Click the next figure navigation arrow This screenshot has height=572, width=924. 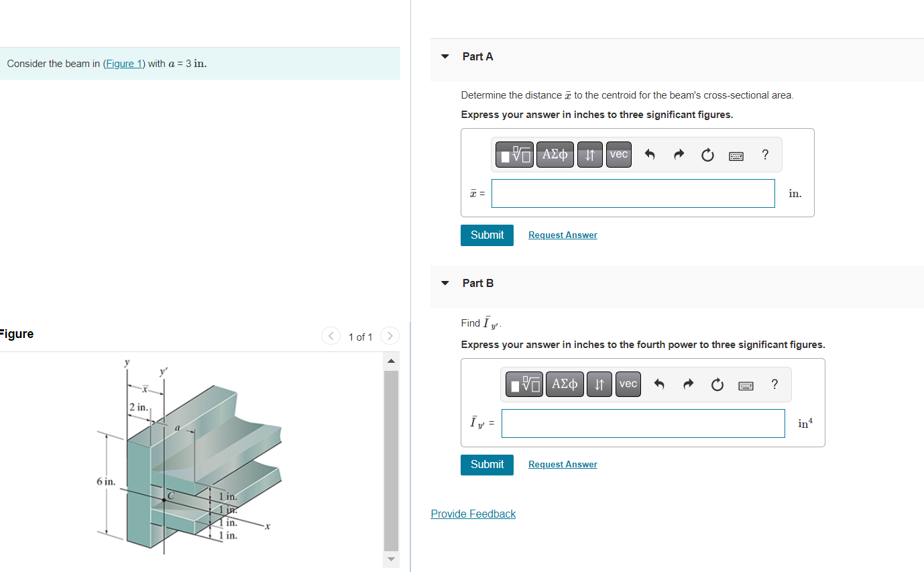click(x=390, y=336)
